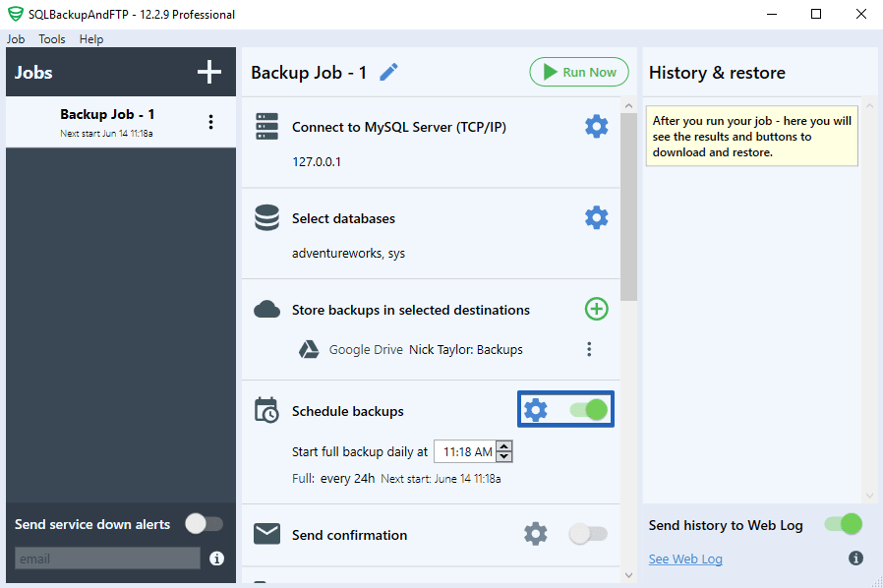Screen dimensions: 883x588
Task: Click the Web Log info icon
Action: point(855,559)
